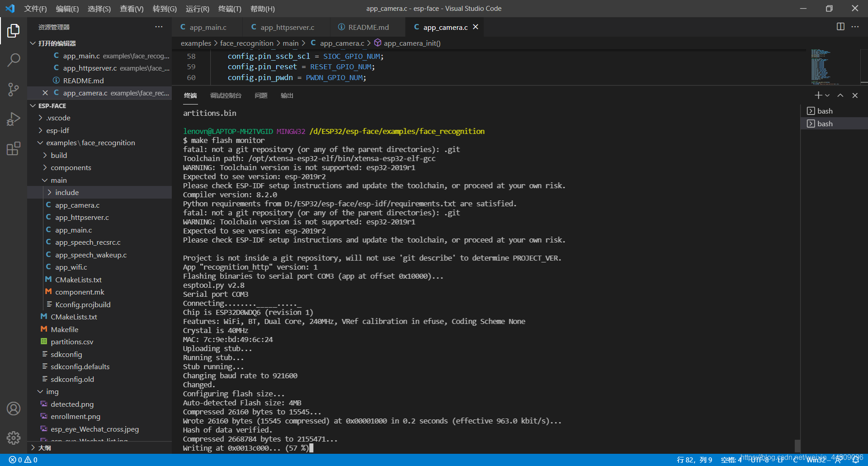
Task: Open the Manage gear icon
Action: (x=14, y=437)
